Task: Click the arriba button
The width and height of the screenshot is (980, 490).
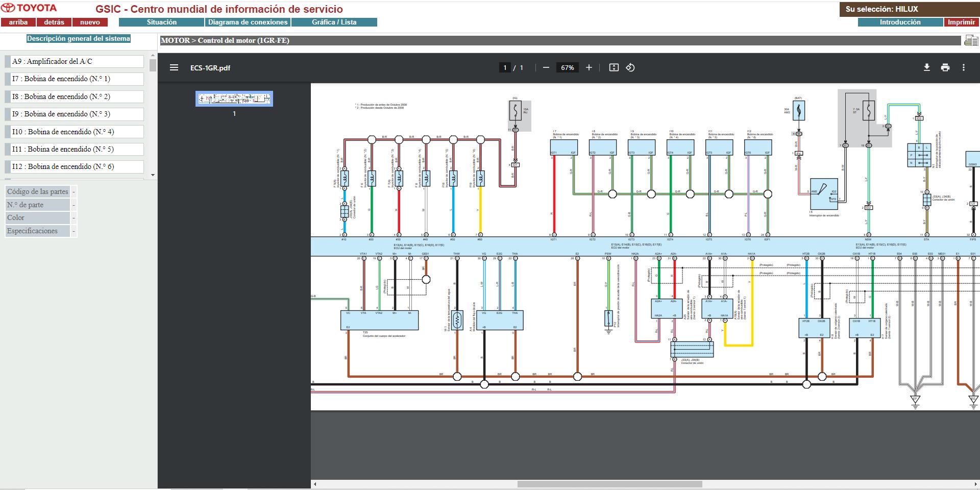Action: pos(18,22)
